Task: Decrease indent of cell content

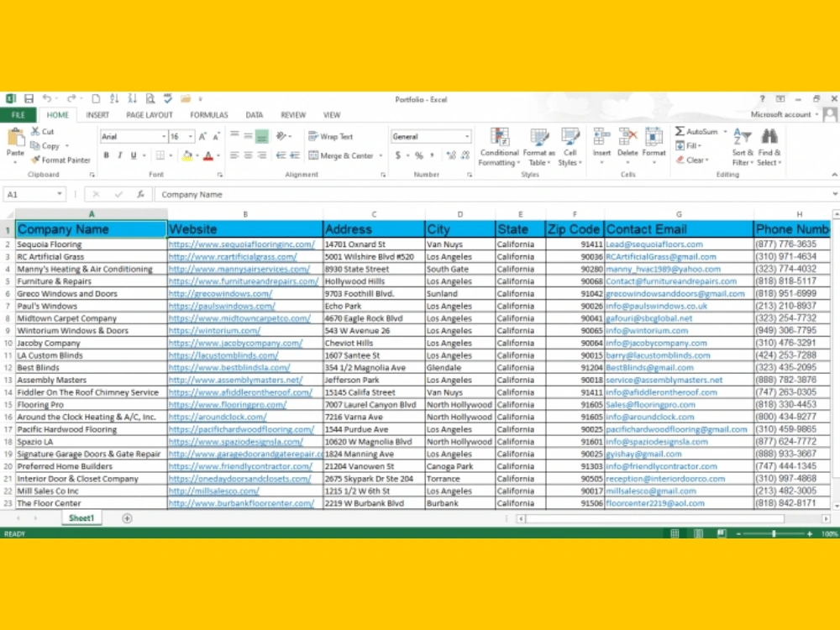Action: coord(281,155)
